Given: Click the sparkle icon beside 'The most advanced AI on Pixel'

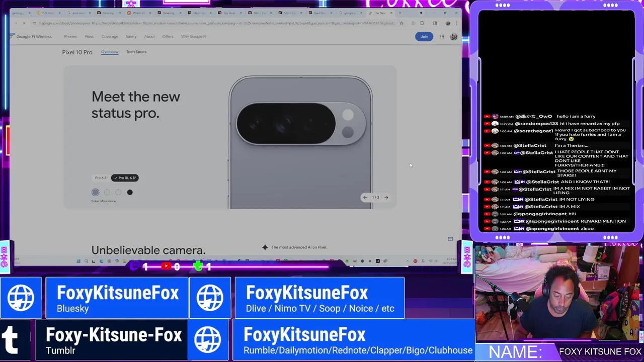Looking at the screenshot, I should (x=265, y=247).
